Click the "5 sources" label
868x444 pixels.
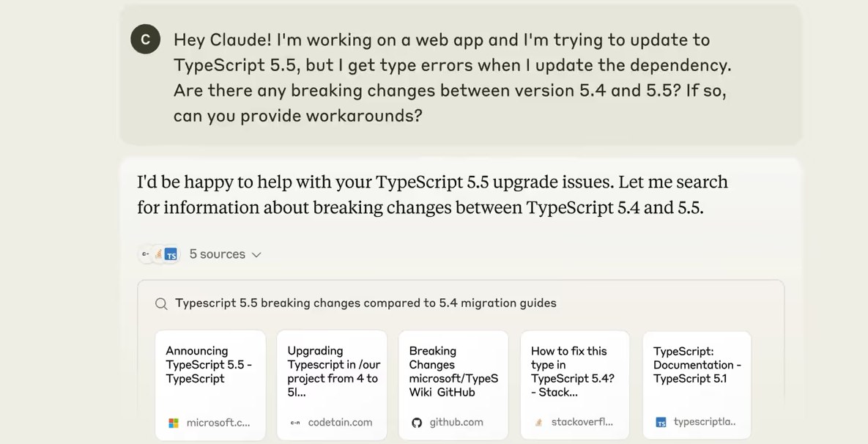click(x=217, y=254)
